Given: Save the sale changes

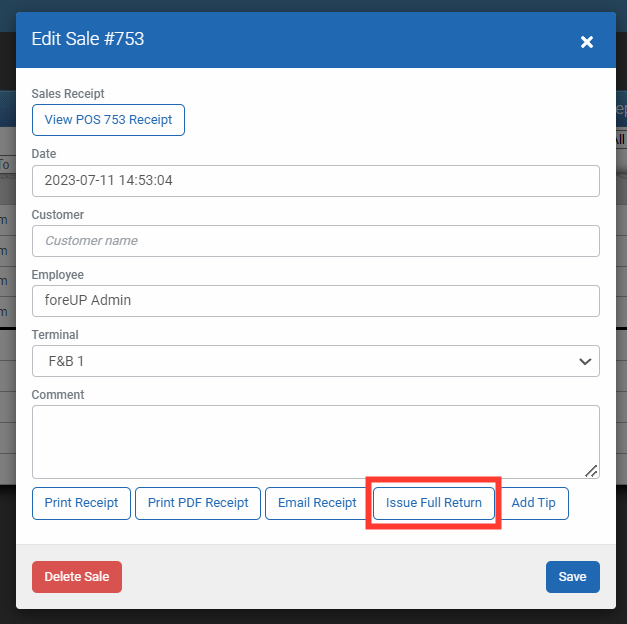Looking at the screenshot, I should coord(572,577).
